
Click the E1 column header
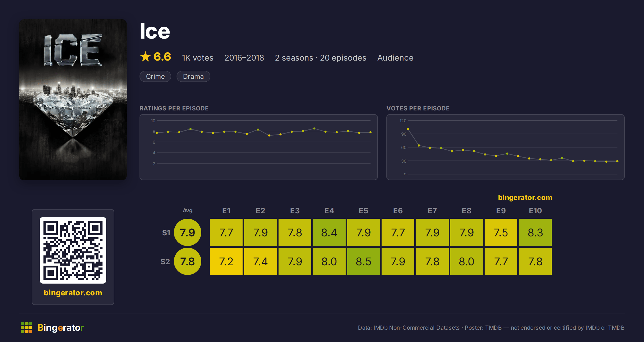(x=226, y=211)
